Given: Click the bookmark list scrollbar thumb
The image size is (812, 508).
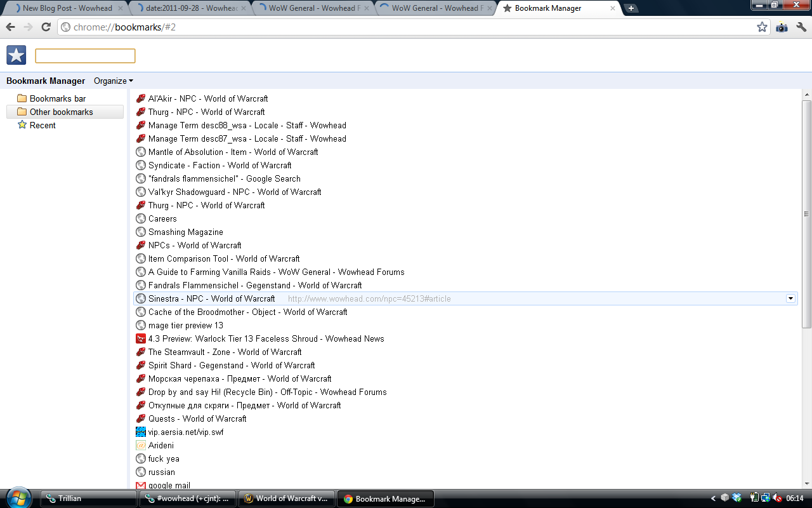Looking at the screenshot, I should 807,214.
